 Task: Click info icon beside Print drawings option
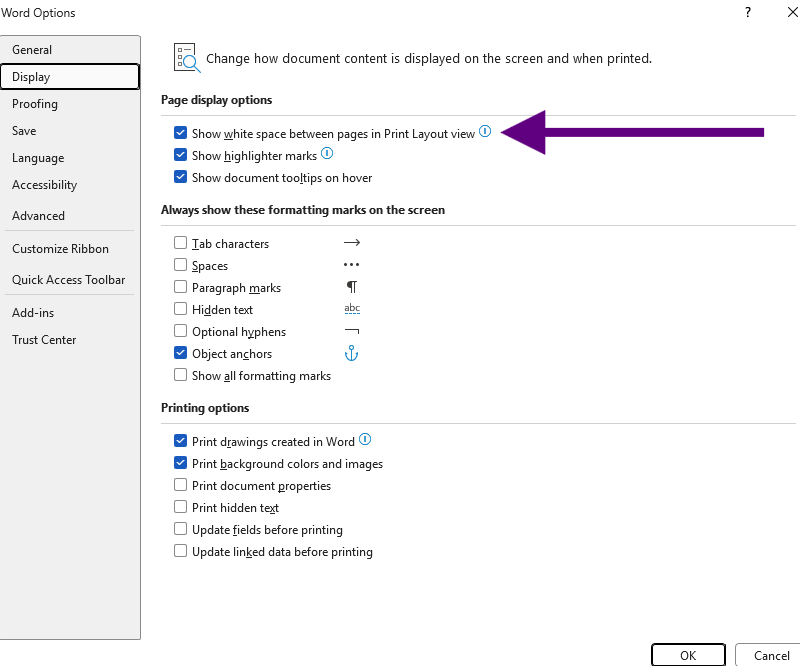pyautogui.click(x=365, y=439)
